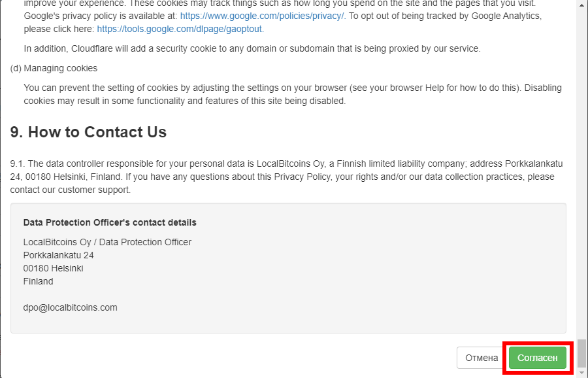588x378 pixels.
Task: Click empty space inside the grey contact box
Action: (392, 275)
